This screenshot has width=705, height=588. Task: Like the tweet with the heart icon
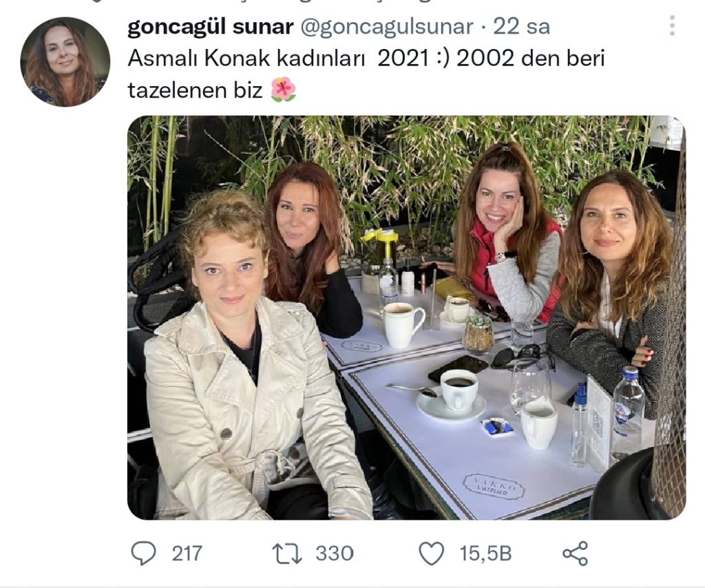point(432,553)
